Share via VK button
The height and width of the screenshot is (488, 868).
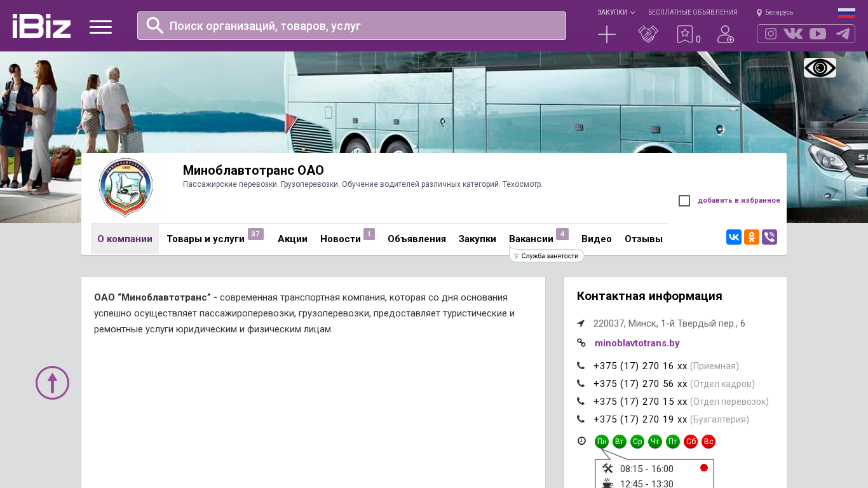click(x=734, y=237)
